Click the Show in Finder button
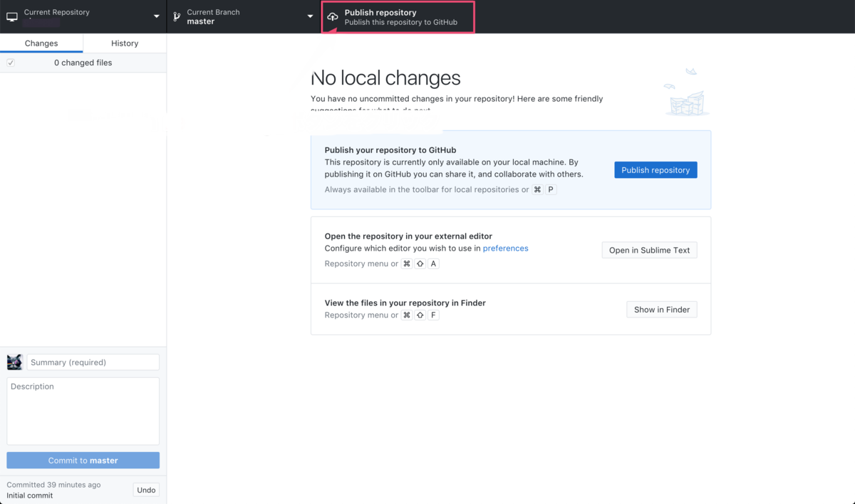 [662, 310]
